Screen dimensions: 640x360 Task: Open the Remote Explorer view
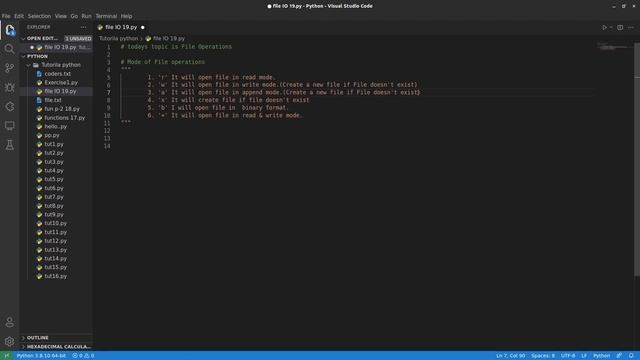(9, 126)
